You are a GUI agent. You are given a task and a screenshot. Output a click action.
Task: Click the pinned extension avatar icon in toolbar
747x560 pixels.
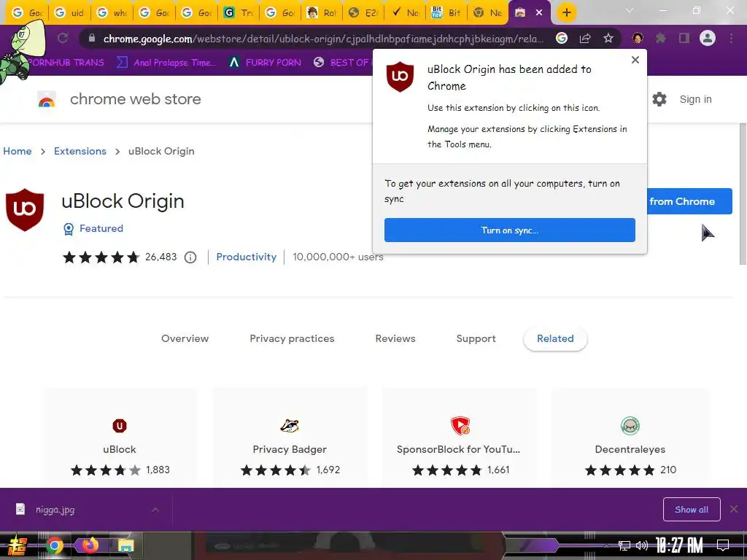click(638, 38)
